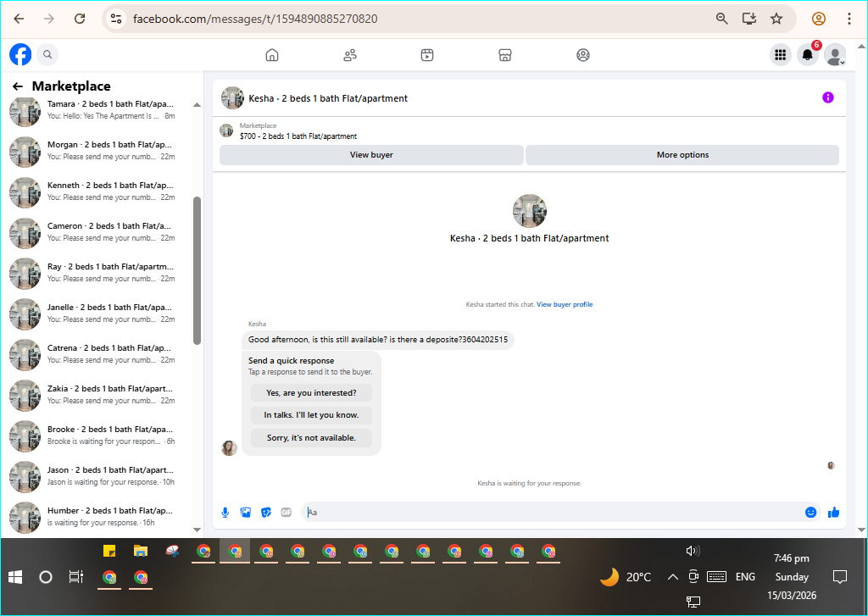
Task: Click the ENG language indicator
Action: (745, 577)
